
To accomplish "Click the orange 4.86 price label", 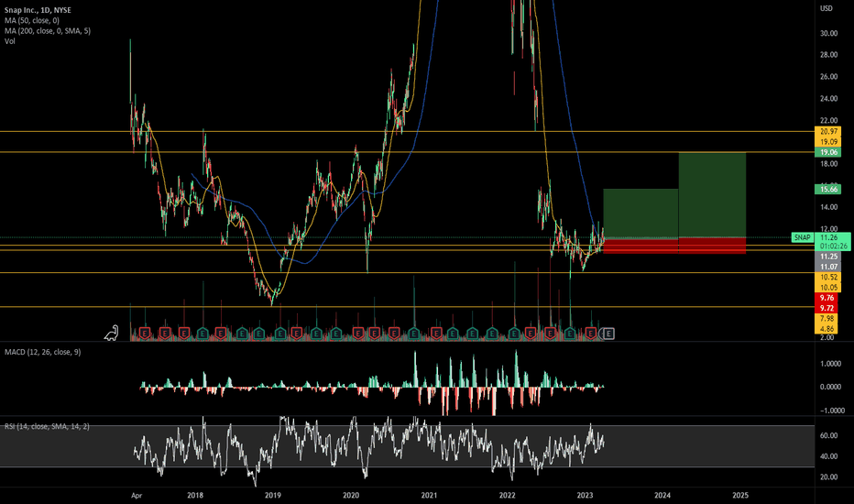I will (x=827, y=329).
